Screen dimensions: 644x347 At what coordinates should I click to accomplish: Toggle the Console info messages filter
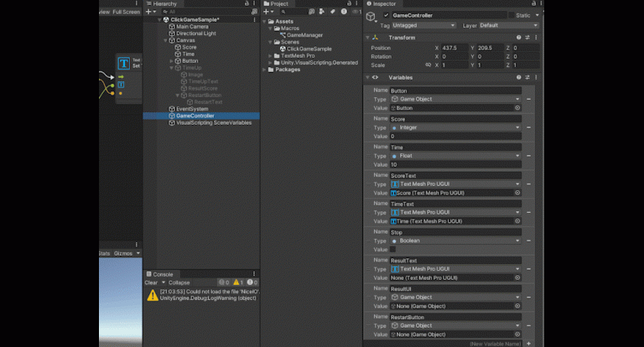point(224,282)
